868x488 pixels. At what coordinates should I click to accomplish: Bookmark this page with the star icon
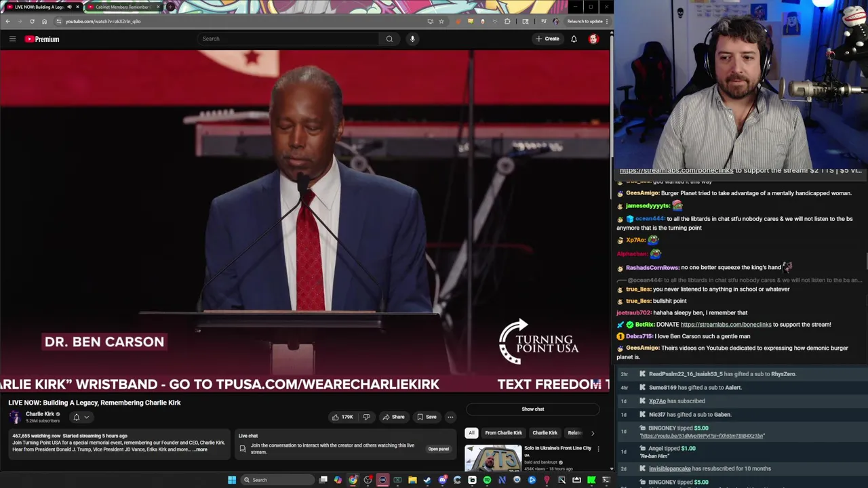(x=441, y=21)
